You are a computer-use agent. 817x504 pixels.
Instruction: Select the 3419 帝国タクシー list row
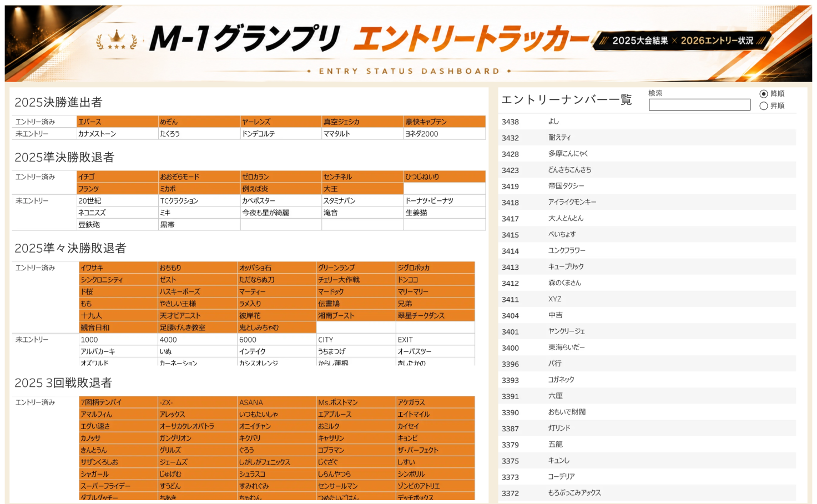pyautogui.click(x=647, y=186)
